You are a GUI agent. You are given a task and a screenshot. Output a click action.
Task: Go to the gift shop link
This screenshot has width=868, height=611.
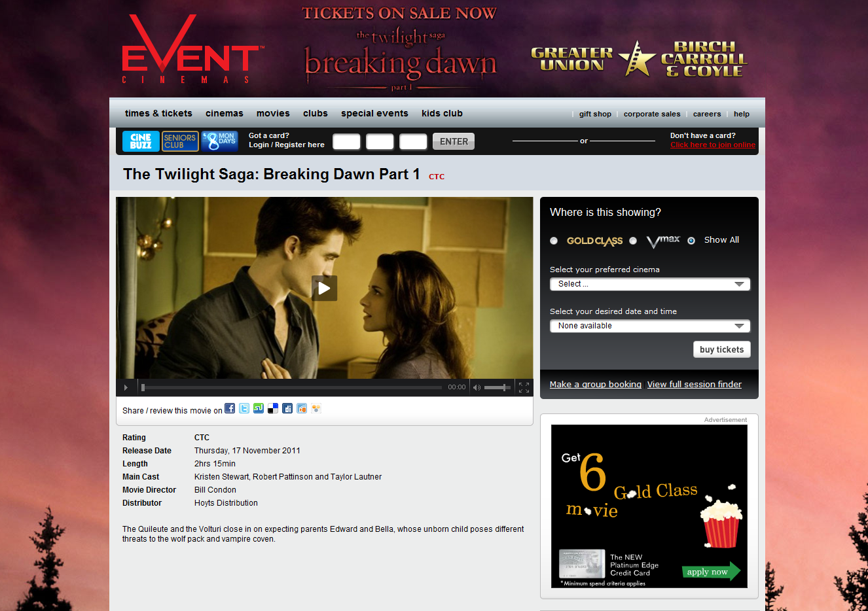595,114
